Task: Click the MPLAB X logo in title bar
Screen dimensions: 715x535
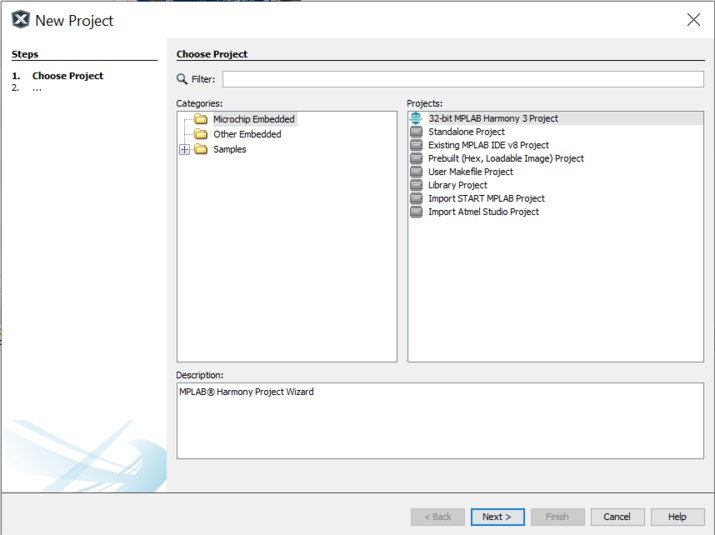Action: [21, 20]
